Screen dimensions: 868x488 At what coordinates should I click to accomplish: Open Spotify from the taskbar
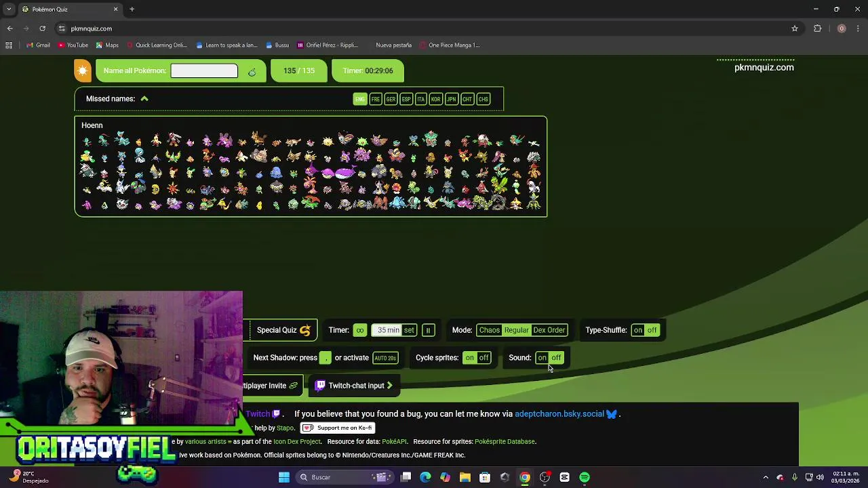coord(585,477)
